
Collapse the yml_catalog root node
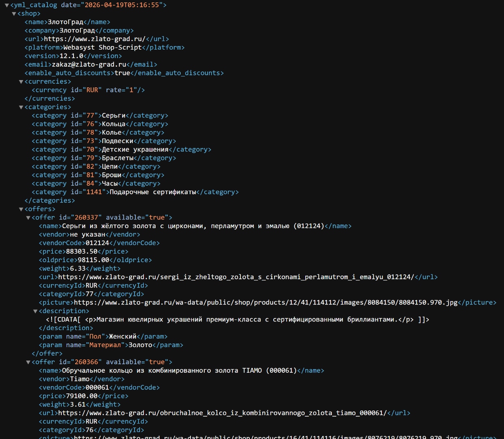6,5
